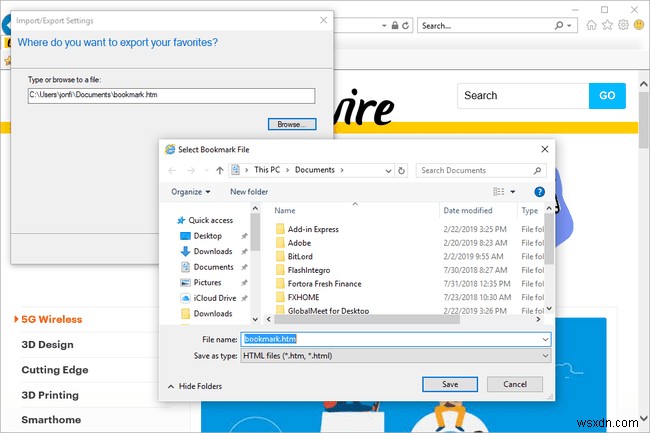Open the favorites star icon
Viewport: 650px width, 433px height.
click(607, 25)
